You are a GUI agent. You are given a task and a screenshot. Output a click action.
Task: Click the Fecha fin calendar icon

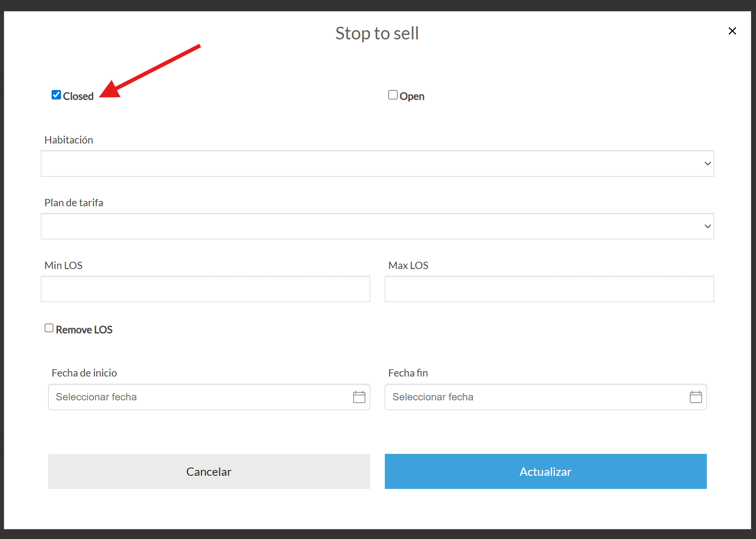coord(696,397)
